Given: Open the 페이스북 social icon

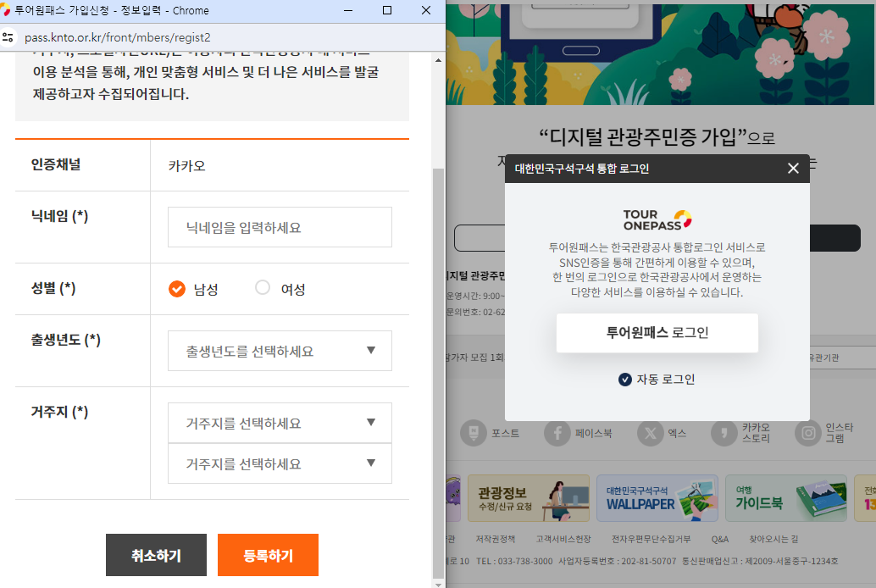Looking at the screenshot, I should coord(557,433).
